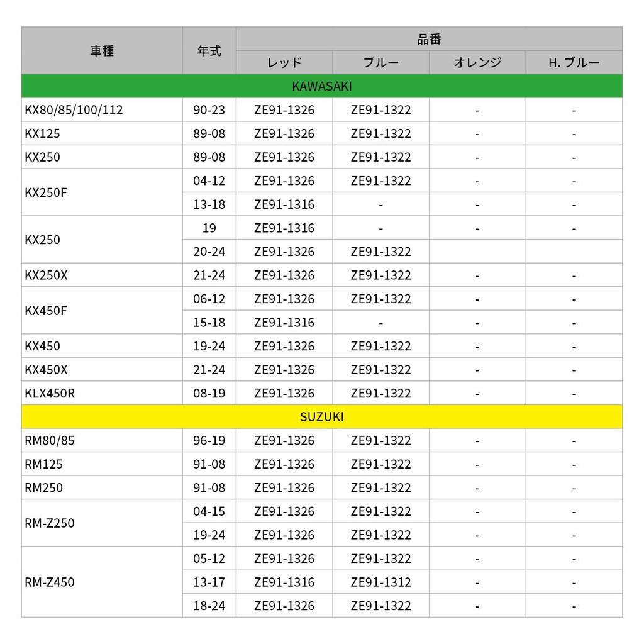Screen dimensions: 644x644
Task: Select the H. ブルー column header
Action: click(574, 63)
